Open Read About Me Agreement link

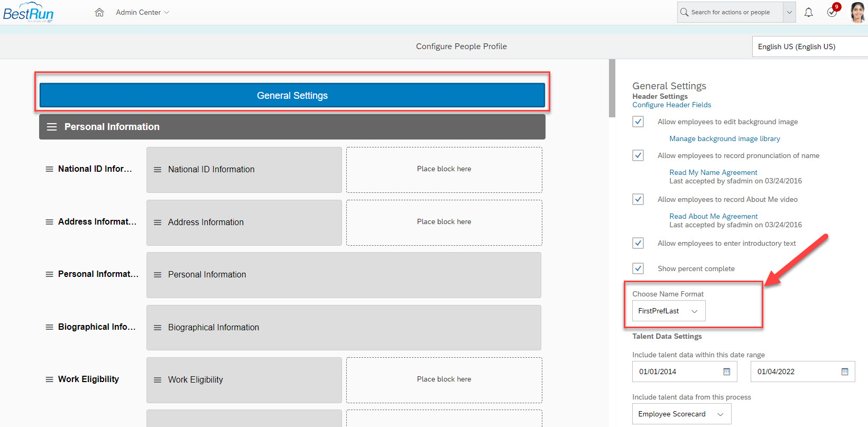(x=713, y=216)
